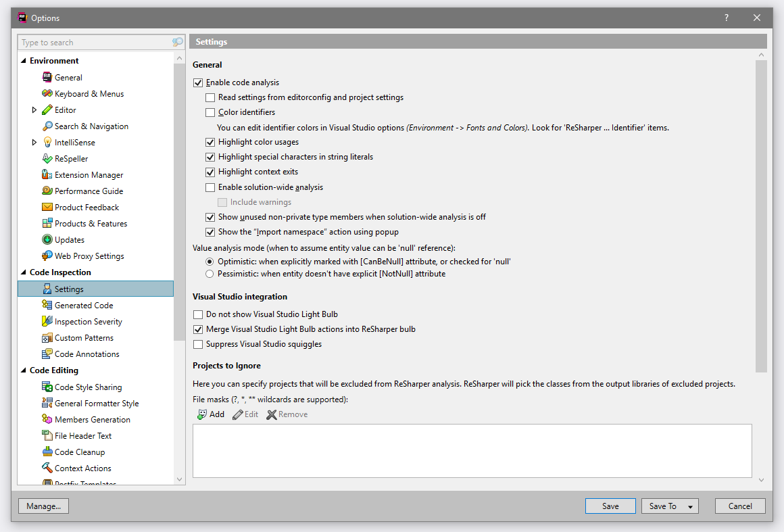Screen dimensions: 784x532
Task: Click the search magnifier icon in search box
Action: click(x=177, y=42)
